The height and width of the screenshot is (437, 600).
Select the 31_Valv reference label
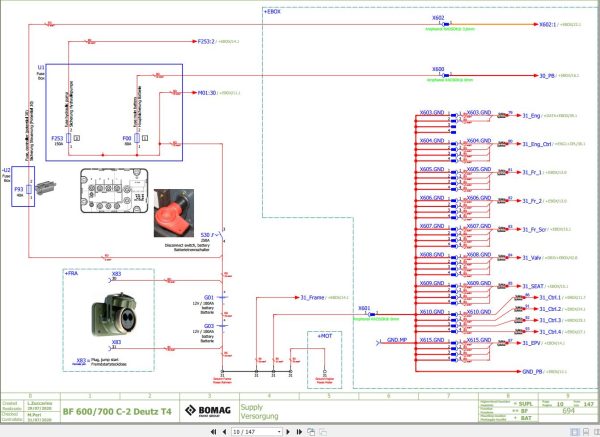click(532, 258)
